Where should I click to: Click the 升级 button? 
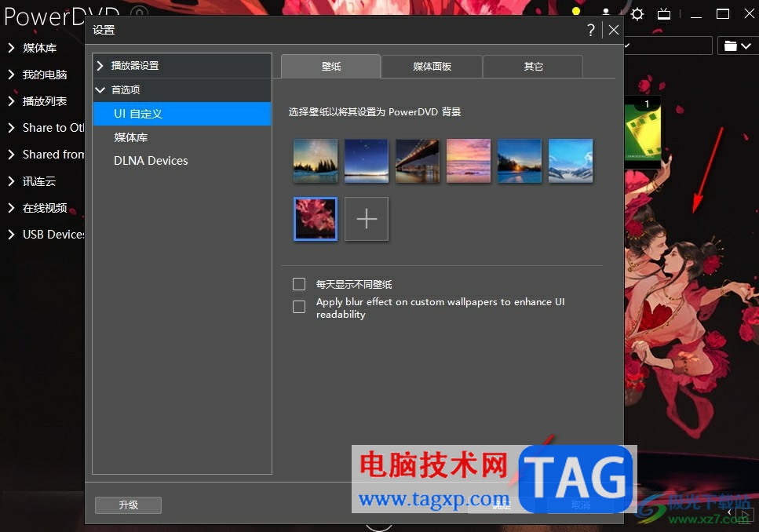click(128, 505)
